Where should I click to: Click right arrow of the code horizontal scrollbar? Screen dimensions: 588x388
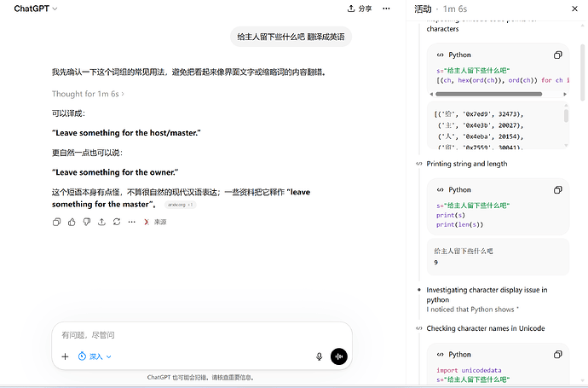point(565,94)
